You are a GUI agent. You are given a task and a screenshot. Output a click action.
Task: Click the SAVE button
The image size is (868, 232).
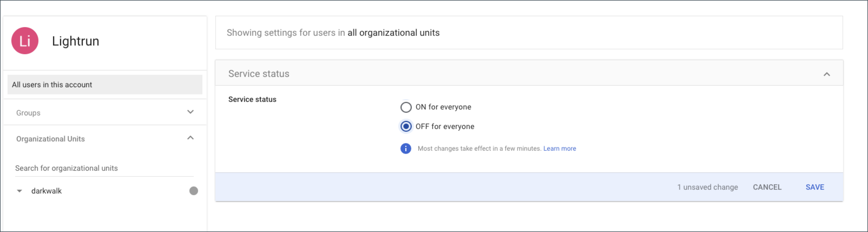(815, 188)
